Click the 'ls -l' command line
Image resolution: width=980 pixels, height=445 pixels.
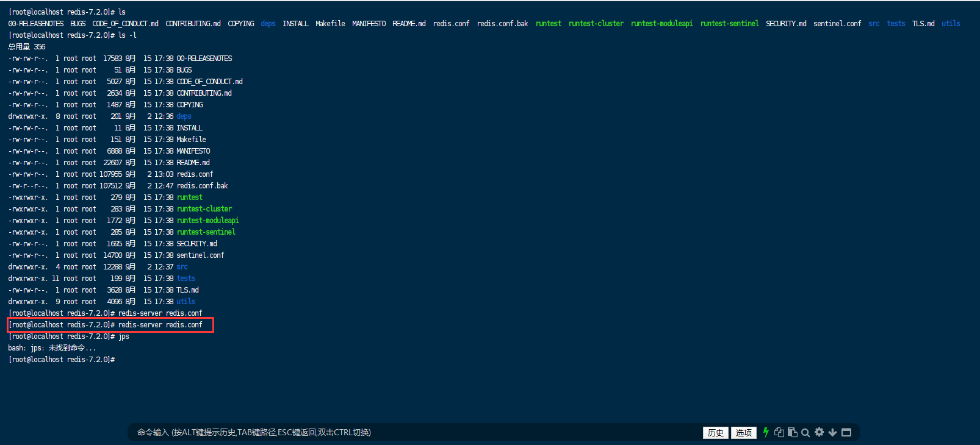[73, 35]
